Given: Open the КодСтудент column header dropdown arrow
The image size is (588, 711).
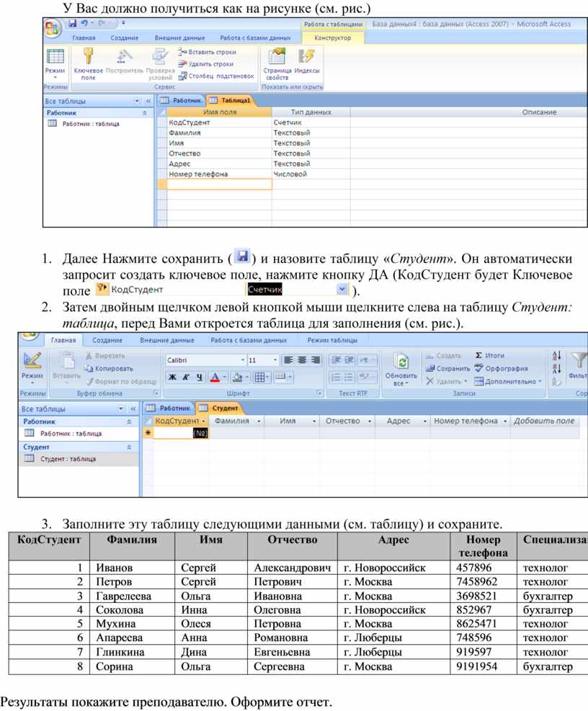Looking at the screenshot, I should pos(203,421).
